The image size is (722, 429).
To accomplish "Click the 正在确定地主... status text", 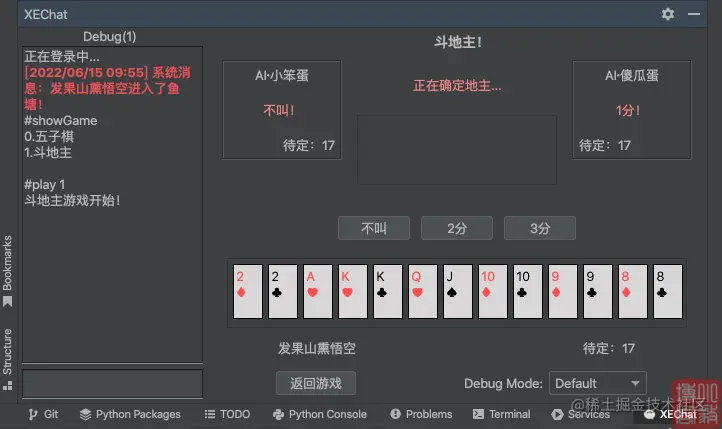I will click(x=457, y=86).
